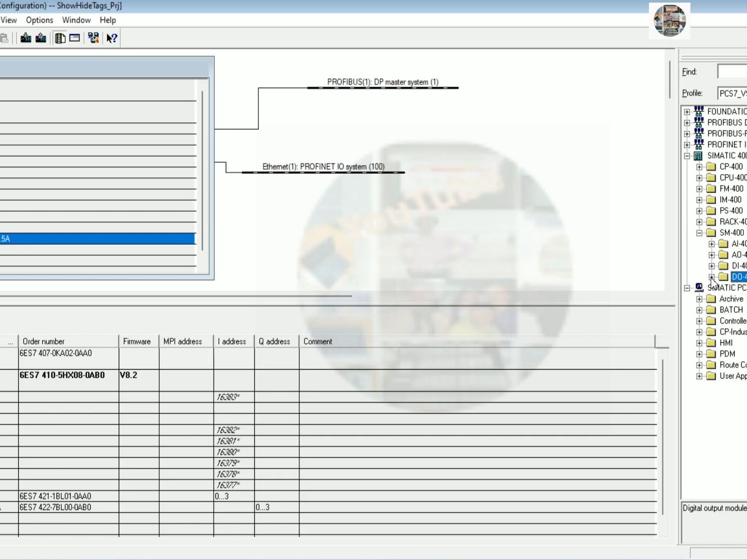Click the context help arrow icon
The image size is (747, 560).
coord(112,38)
